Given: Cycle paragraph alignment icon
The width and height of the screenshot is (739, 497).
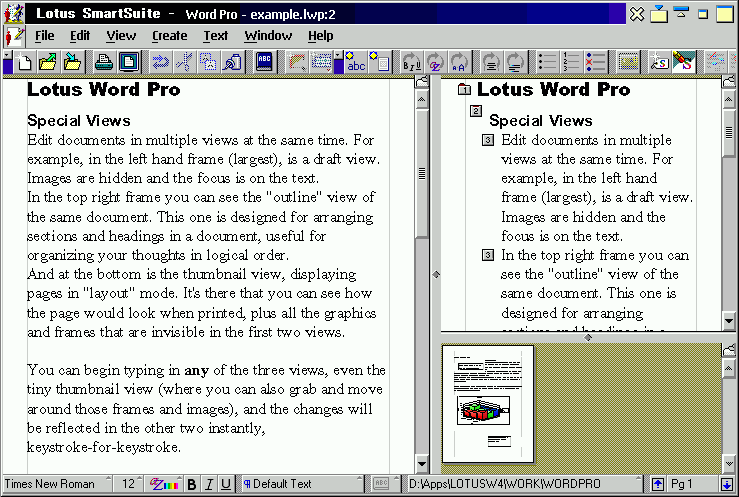Looking at the screenshot, I should click(492, 62).
